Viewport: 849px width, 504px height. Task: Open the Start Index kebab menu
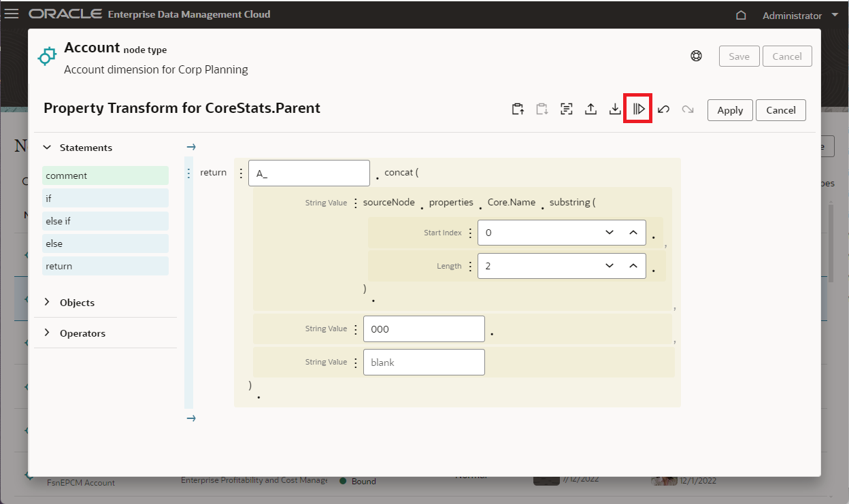pyautogui.click(x=469, y=233)
